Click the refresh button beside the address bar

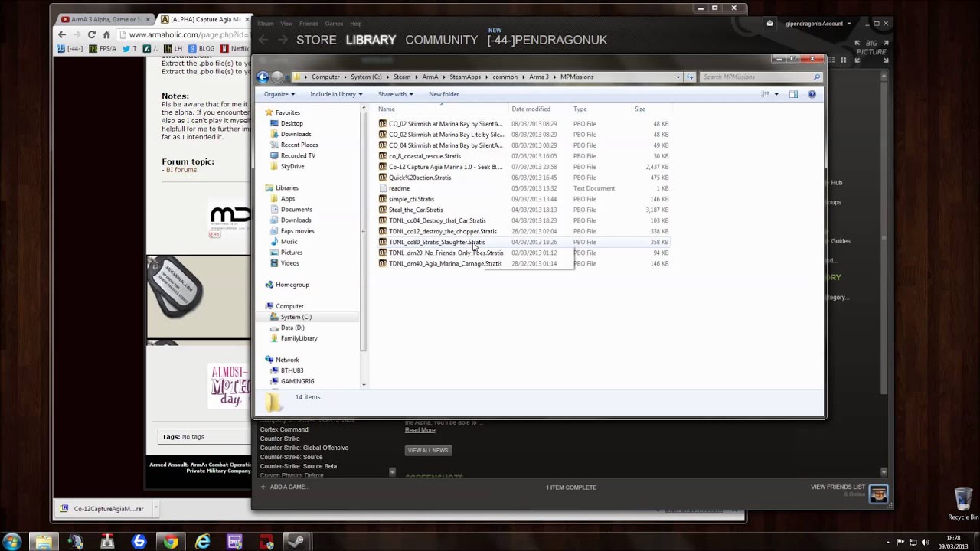click(x=690, y=77)
